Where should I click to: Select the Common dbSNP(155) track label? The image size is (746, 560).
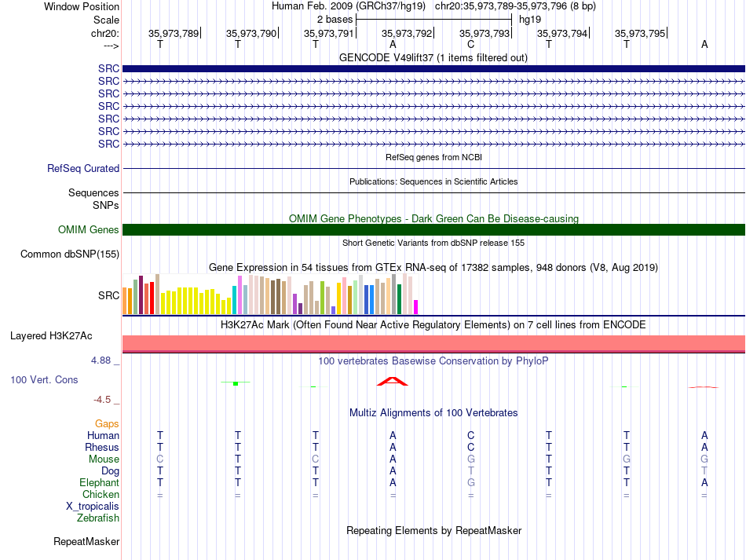coord(69,254)
